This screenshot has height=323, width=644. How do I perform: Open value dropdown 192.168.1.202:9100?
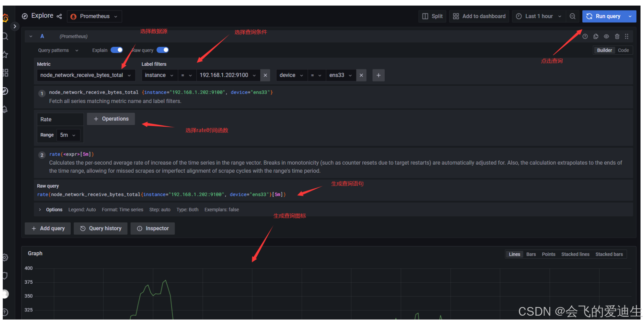228,75
